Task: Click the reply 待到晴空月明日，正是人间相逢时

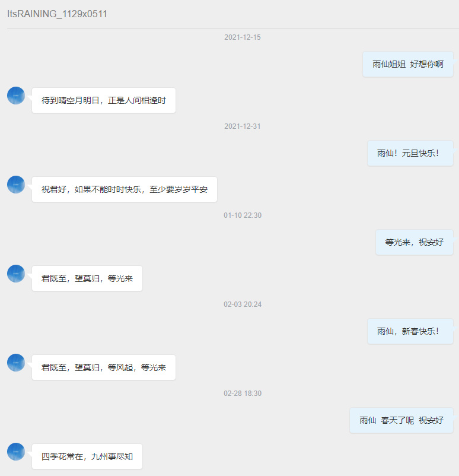Action: tap(104, 100)
